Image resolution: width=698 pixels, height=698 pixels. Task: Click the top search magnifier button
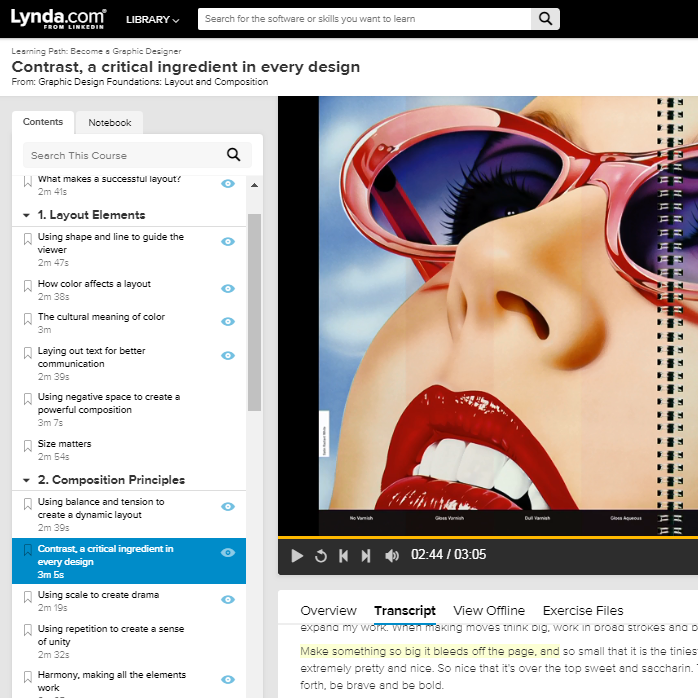click(545, 19)
